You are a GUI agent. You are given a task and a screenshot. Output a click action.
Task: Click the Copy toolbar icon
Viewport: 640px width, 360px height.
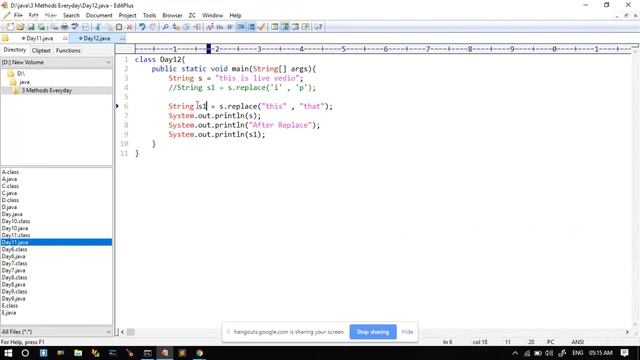click(x=109, y=27)
